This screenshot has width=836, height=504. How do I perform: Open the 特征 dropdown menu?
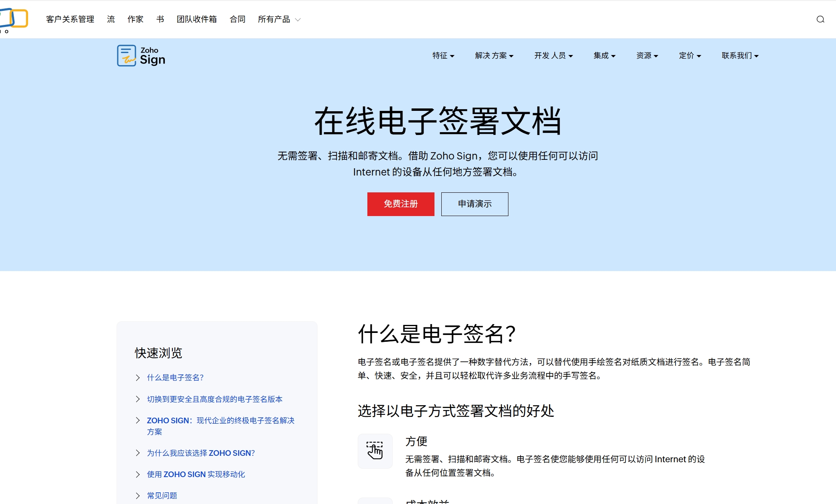tap(443, 55)
